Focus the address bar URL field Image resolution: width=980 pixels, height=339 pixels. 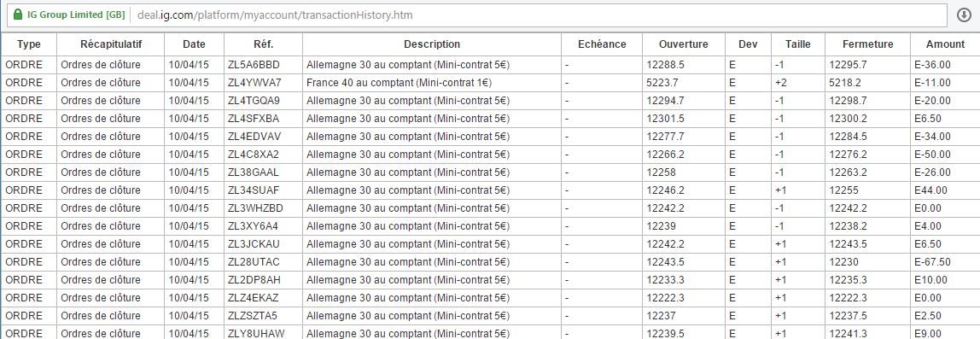click(477, 15)
